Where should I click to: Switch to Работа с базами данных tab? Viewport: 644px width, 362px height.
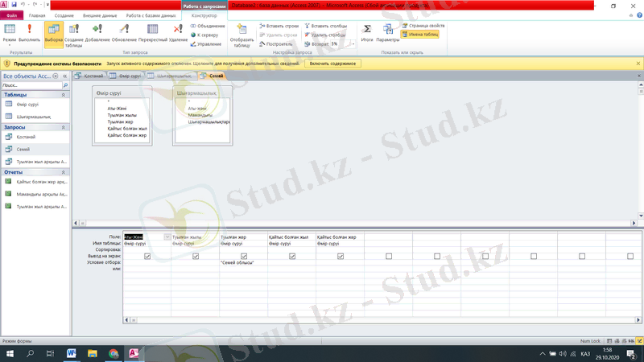(x=151, y=15)
